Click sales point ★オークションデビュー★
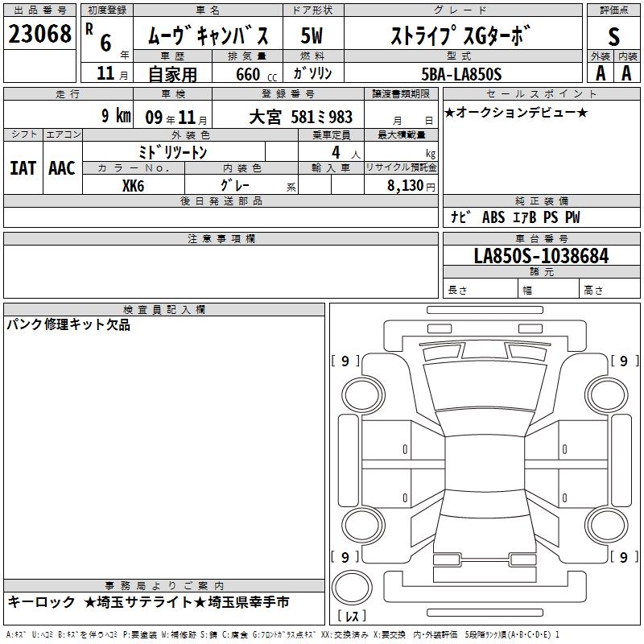Viewport: 644px width, 644px height. (x=516, y=113)
